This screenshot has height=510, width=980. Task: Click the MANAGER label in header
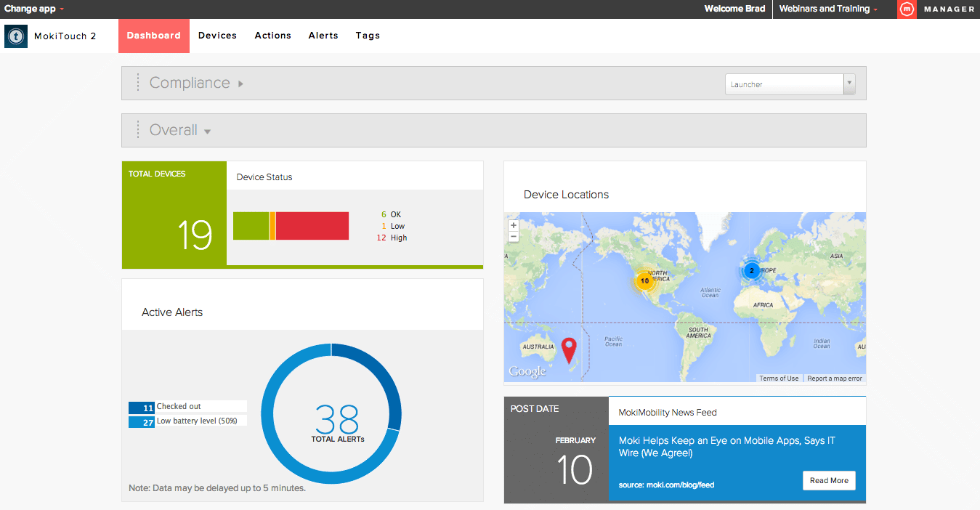coord(949,9)
